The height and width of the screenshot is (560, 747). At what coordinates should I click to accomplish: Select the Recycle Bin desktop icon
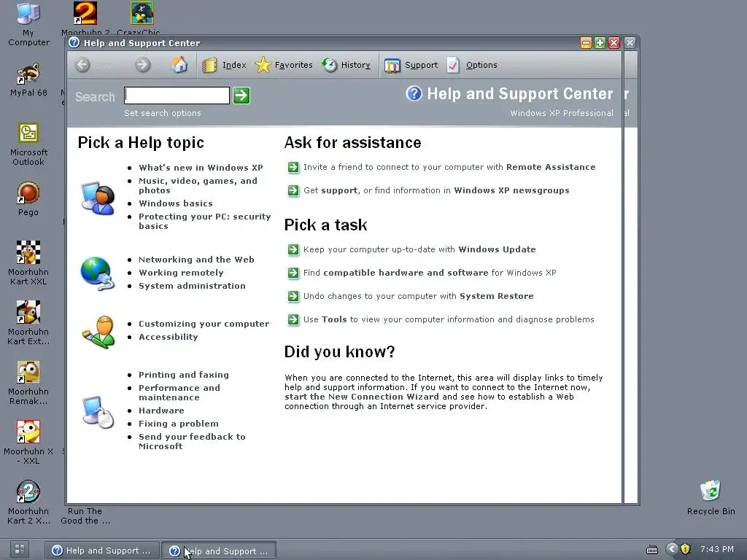pyautogui.click(x=711, y=497)
